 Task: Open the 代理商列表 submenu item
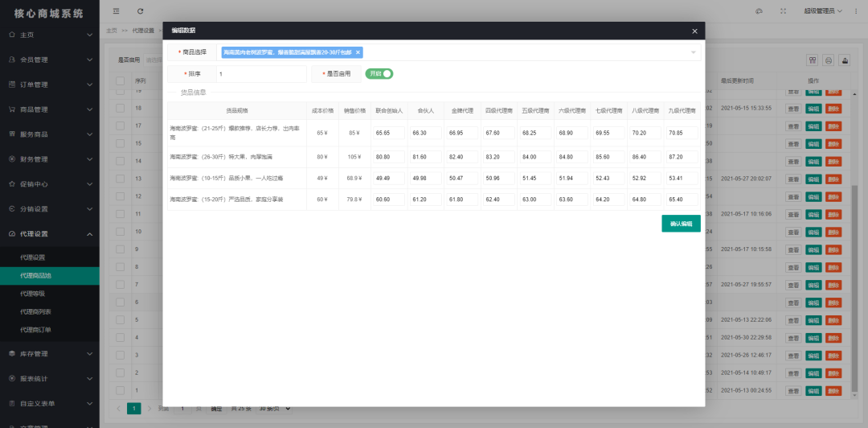point(50,311)
